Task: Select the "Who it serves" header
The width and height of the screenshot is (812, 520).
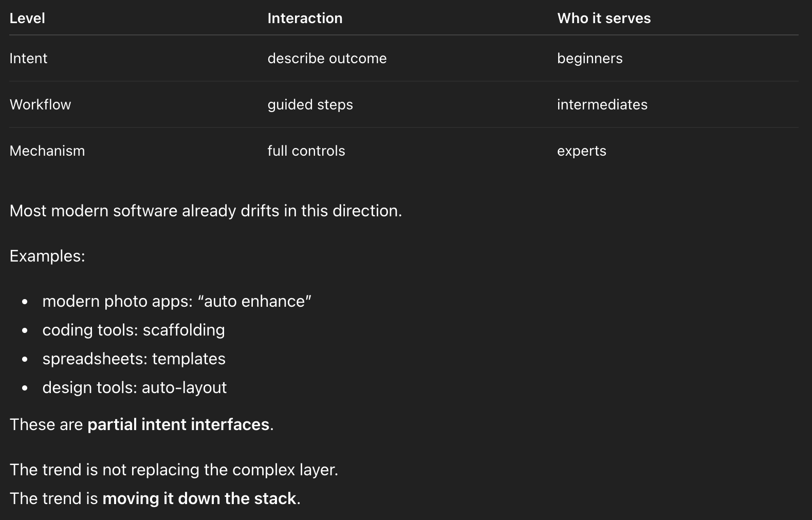Action: coord(604,18)
